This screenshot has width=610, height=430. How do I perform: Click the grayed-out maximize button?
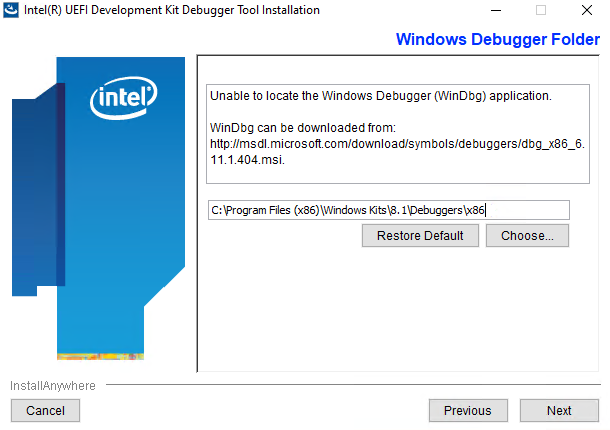point(541,10)
